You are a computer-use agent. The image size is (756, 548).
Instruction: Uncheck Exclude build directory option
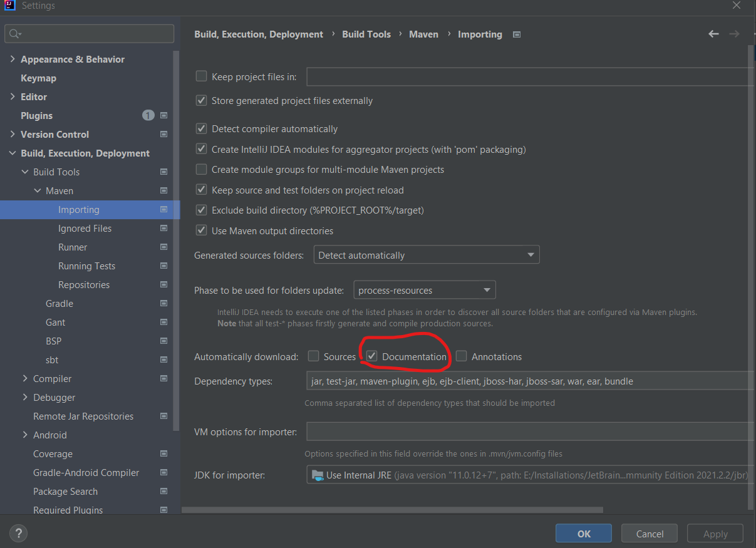point(201,210)
